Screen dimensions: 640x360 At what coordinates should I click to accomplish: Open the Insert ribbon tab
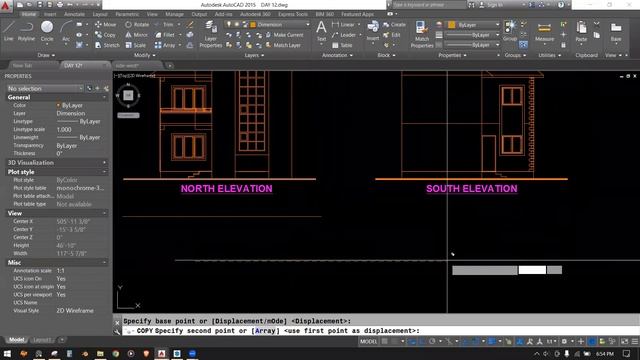click(50, 14)
